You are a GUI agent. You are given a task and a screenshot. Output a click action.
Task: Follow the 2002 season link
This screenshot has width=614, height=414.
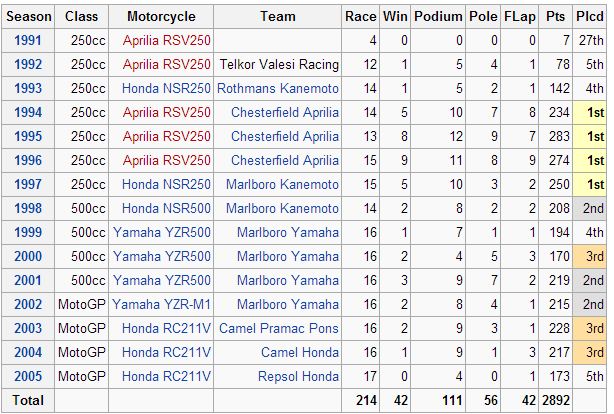(28, 304)
